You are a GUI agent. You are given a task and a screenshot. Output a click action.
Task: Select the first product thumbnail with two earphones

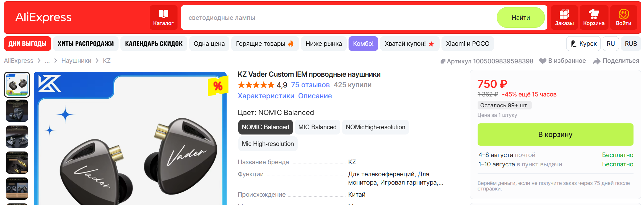click(17, 85)
